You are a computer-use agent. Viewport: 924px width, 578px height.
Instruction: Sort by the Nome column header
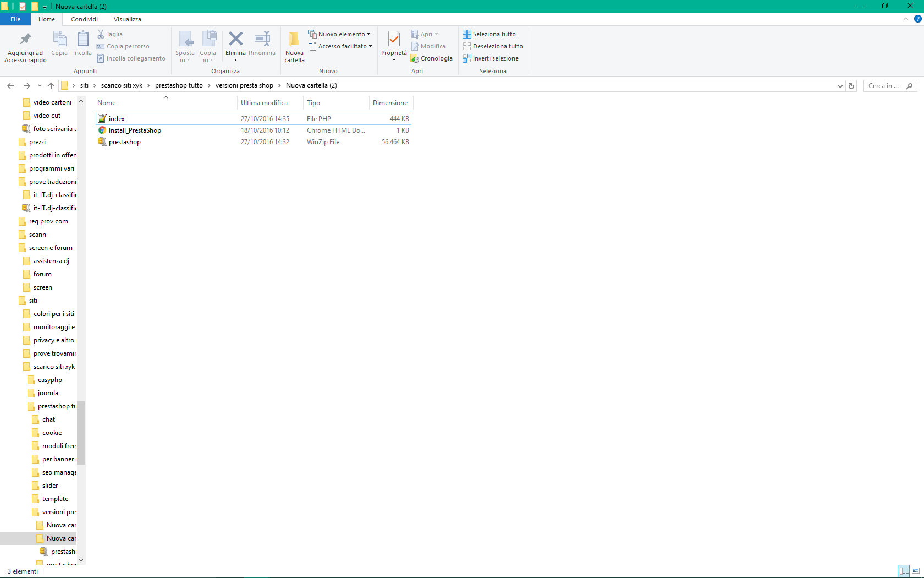point(166,103)
